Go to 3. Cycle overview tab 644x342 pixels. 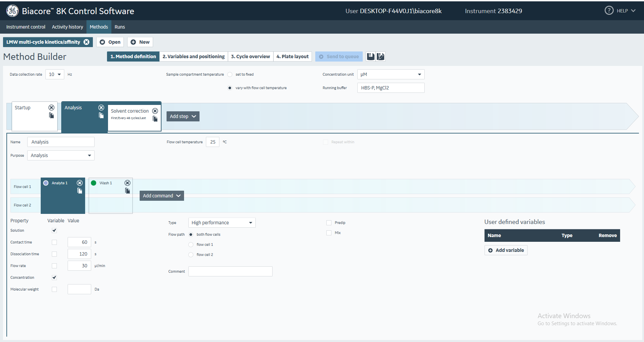point(250,56)
